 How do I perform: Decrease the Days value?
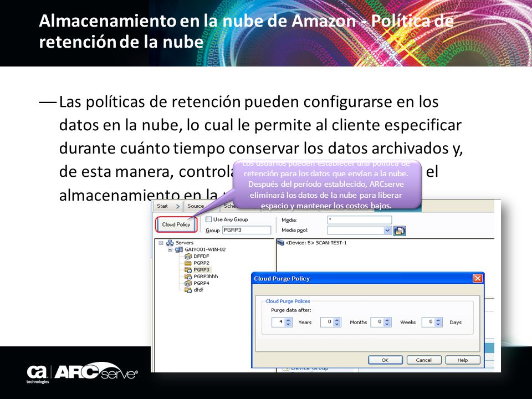pos(438,324)
